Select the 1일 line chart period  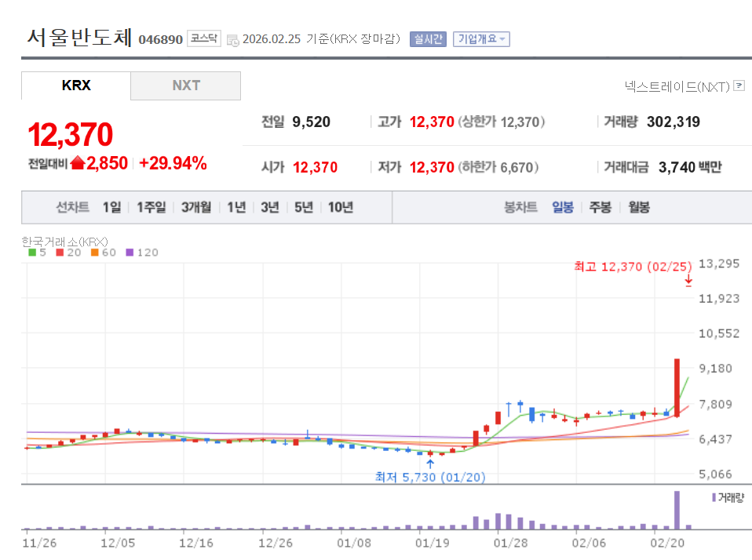[111, 207]
